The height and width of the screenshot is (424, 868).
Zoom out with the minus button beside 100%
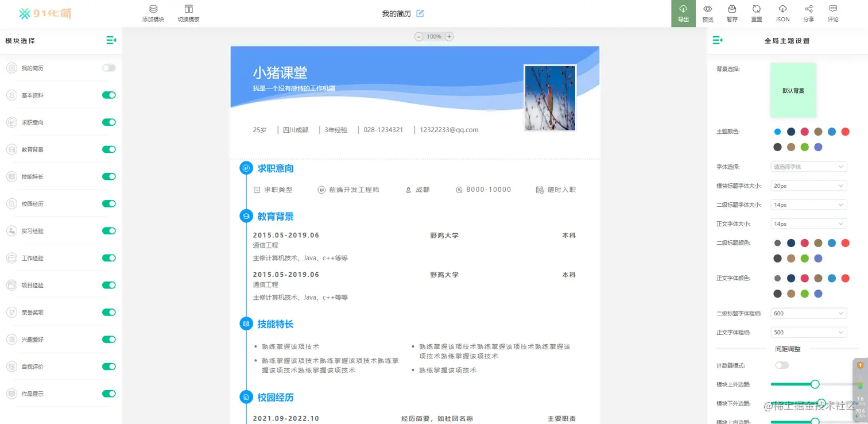pyautogui.click(x=418, y=36)
